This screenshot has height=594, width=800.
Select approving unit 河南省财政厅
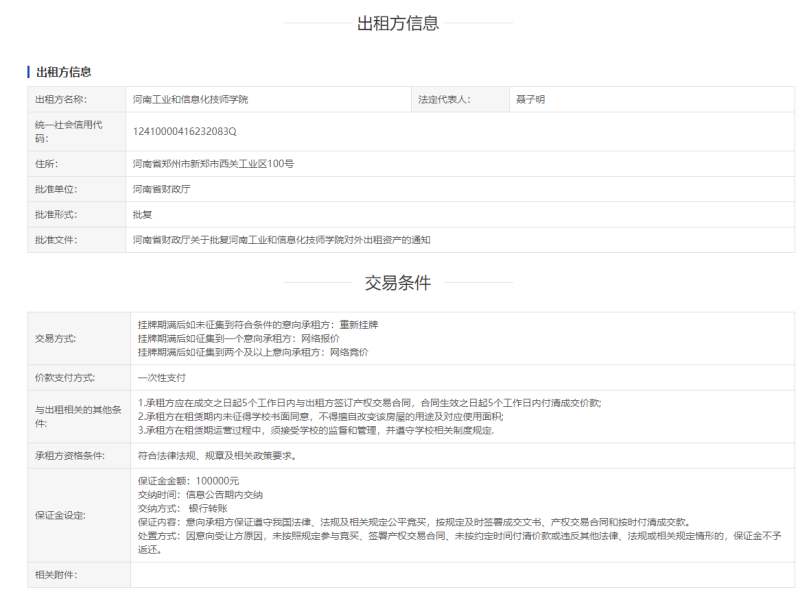point(161,189)
